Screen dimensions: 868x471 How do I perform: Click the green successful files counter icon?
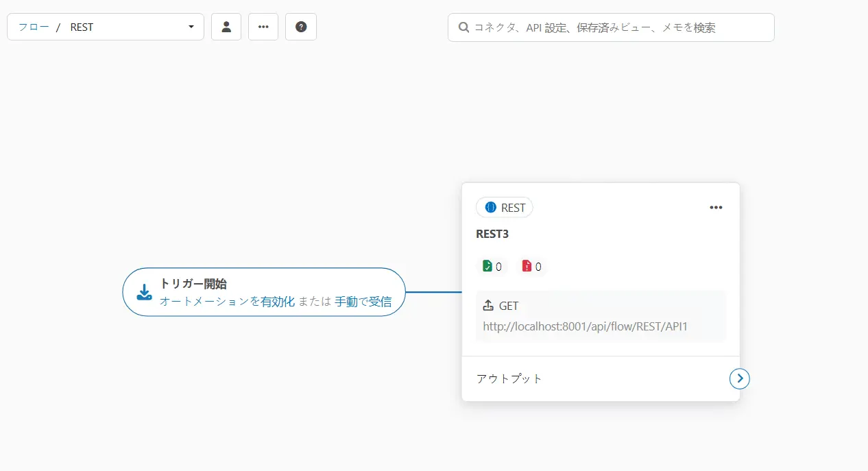(x=487, y=266)
